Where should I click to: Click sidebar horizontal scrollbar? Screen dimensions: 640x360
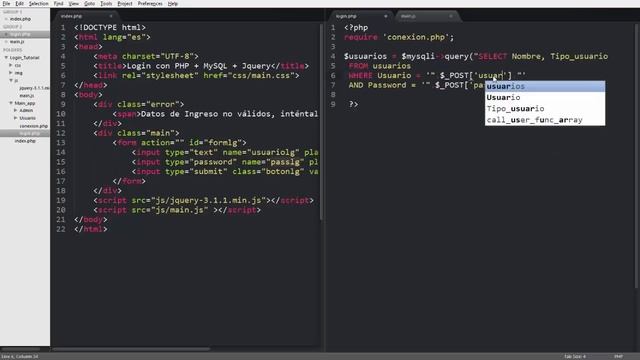coord(20,349)
